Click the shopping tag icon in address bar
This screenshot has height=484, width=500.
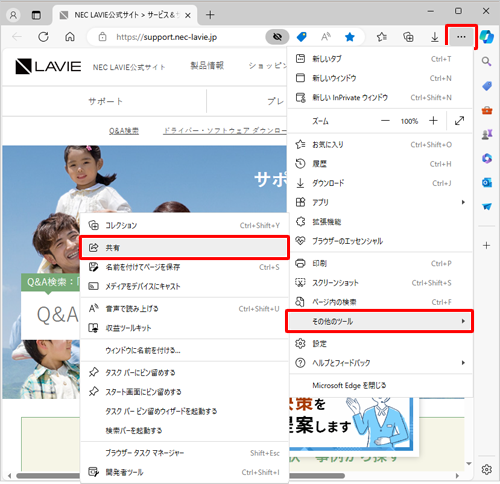coord(302,37)
